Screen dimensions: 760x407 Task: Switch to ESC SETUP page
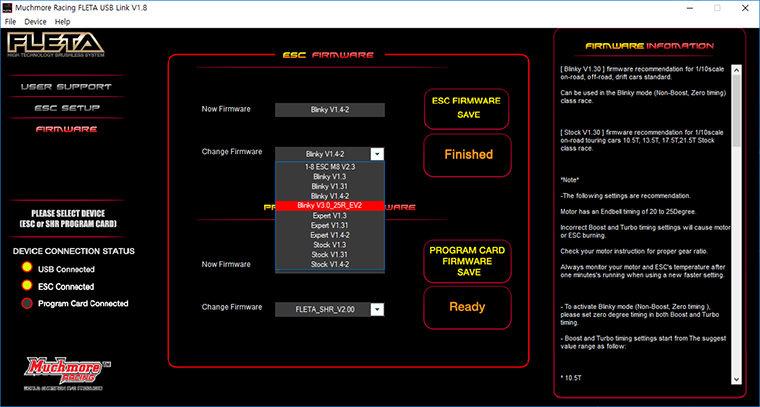click(x=67, y=109)
